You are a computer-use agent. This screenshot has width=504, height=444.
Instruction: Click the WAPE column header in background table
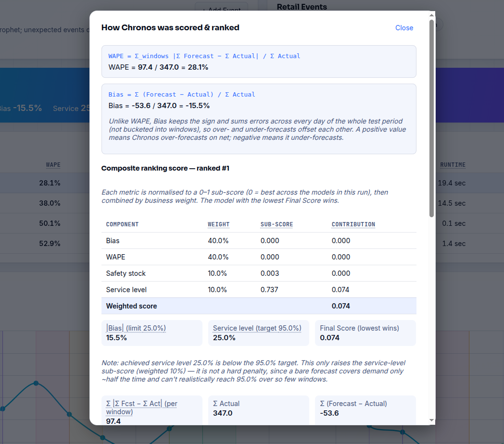coord(53,165)
